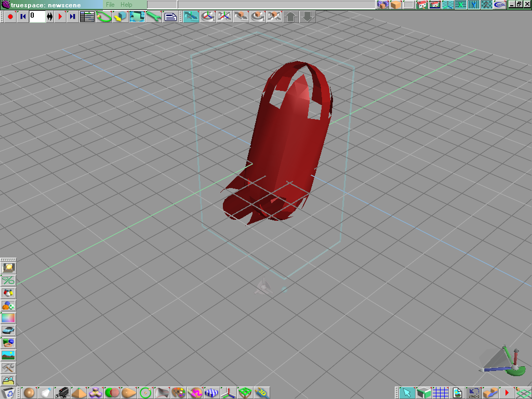Select the purple metaball tool
Viewport: 532px width, 399px height.
tap(96, 393)
